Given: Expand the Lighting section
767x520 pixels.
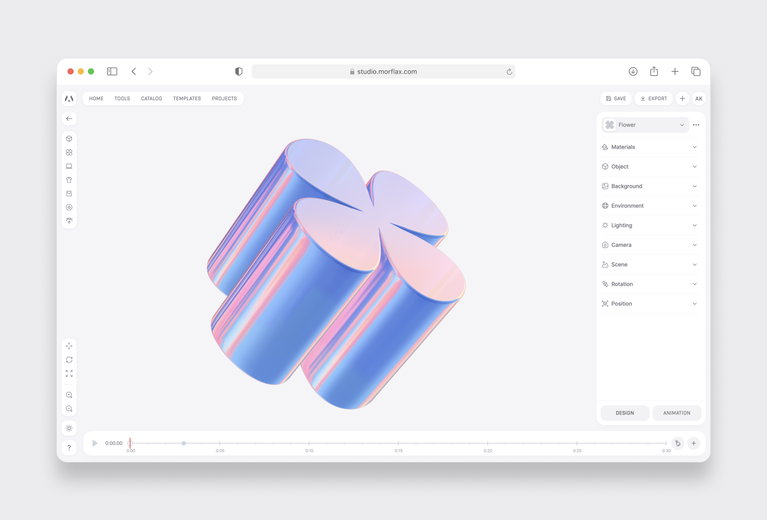Looking at the screenshot, I should point(650,225).
